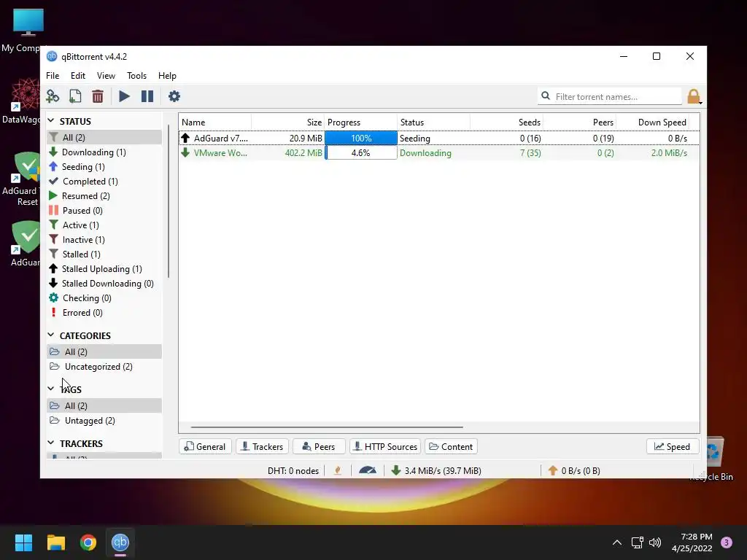This screenshot has width=747, height=560.
Task: Select Untagged (2) tag filter
Action: [90, 421]
